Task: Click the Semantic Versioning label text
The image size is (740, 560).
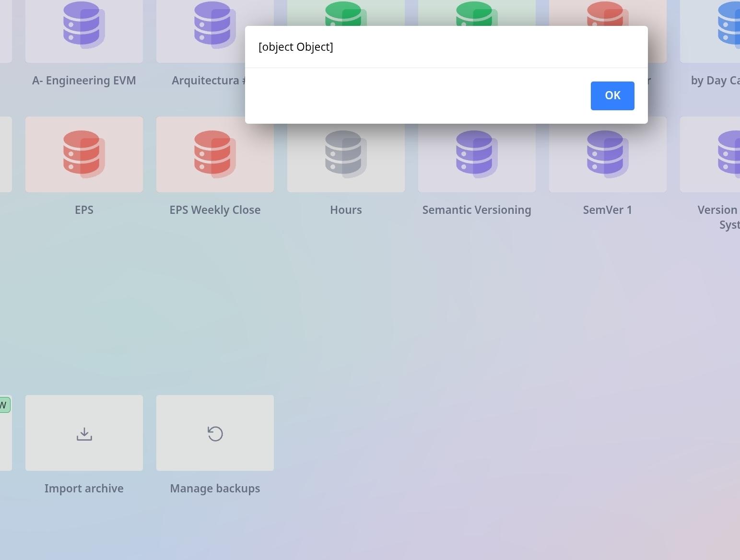Action: (476, 210)
